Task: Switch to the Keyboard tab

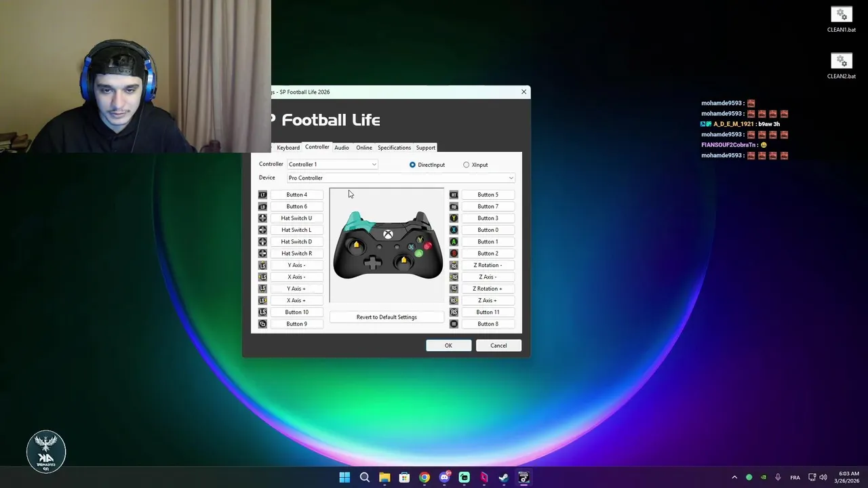Action: click(288, 148)
